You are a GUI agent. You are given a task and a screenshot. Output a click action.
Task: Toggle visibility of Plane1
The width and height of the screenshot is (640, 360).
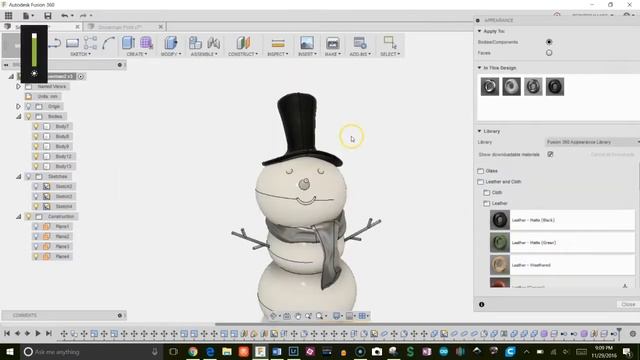click(36, 227)
